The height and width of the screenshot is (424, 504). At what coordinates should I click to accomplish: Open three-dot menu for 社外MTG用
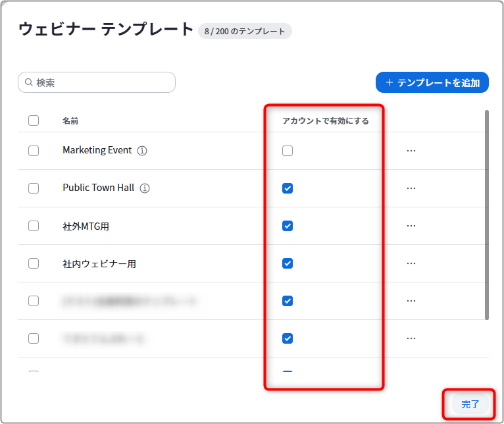411,226
